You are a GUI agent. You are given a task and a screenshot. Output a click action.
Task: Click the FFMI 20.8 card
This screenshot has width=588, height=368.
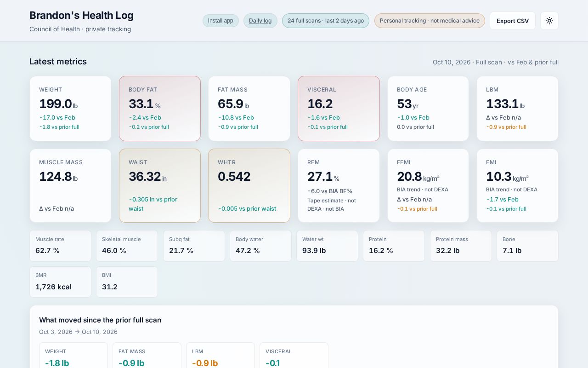pyautogui.click(x=428, y=185)
